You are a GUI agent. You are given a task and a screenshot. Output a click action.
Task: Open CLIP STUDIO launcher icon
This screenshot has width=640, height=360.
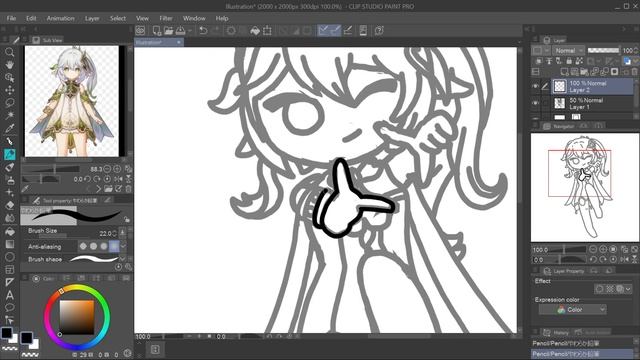click(x=140, y=31)
